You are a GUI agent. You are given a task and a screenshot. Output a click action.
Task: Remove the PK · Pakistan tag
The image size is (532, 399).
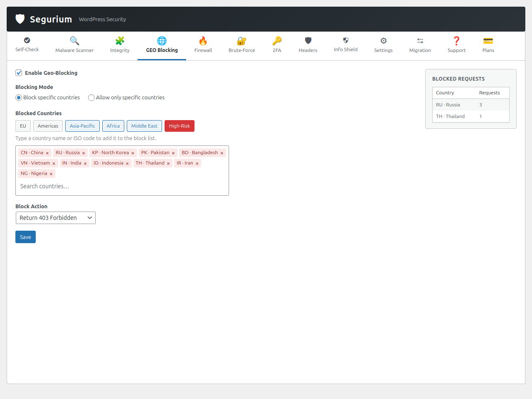173,153
